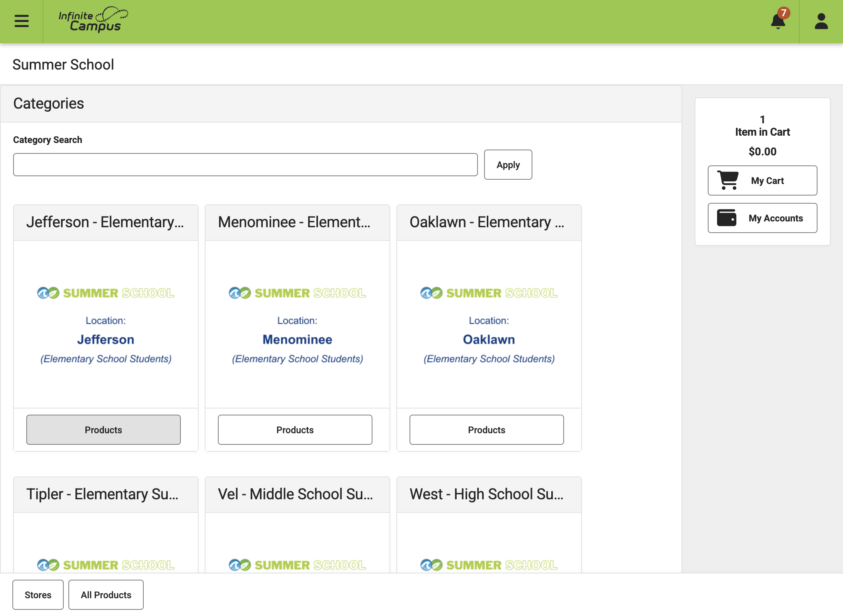
Task: Open the hamburger navigation menu
Action: 22,21
